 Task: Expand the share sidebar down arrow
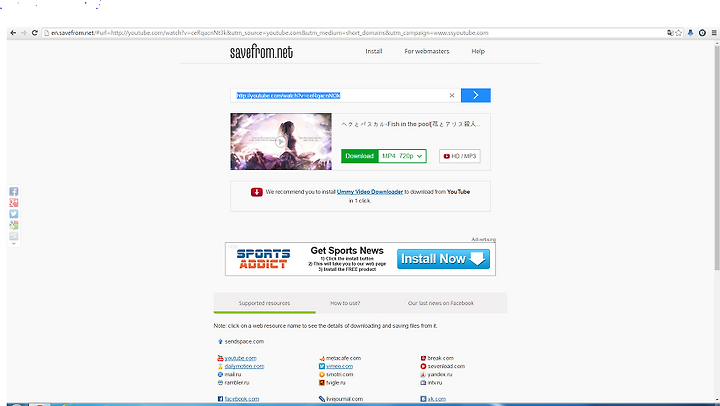pyautogui.click(x=14, y=244)
